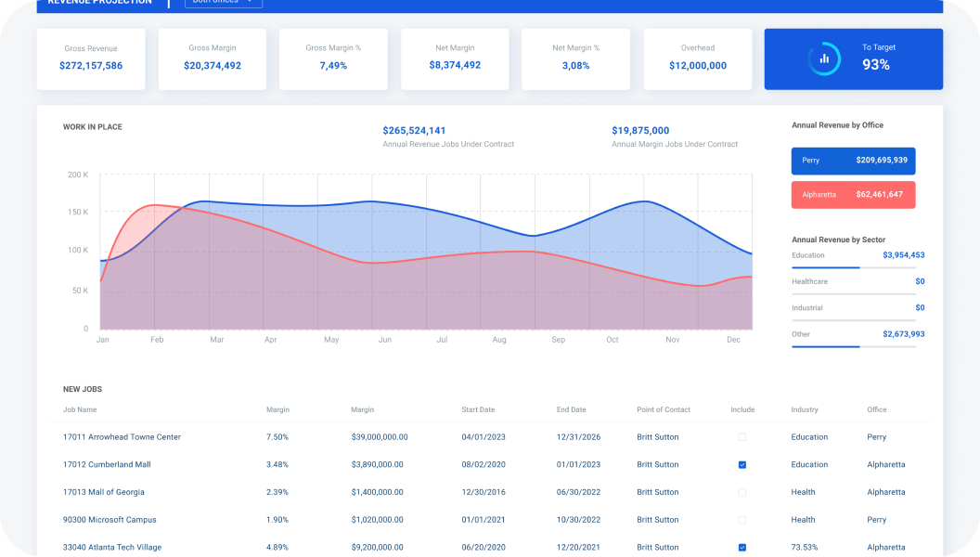Sort by Start Date column header
The image size is (980, 557).
[x=478, y=409]
